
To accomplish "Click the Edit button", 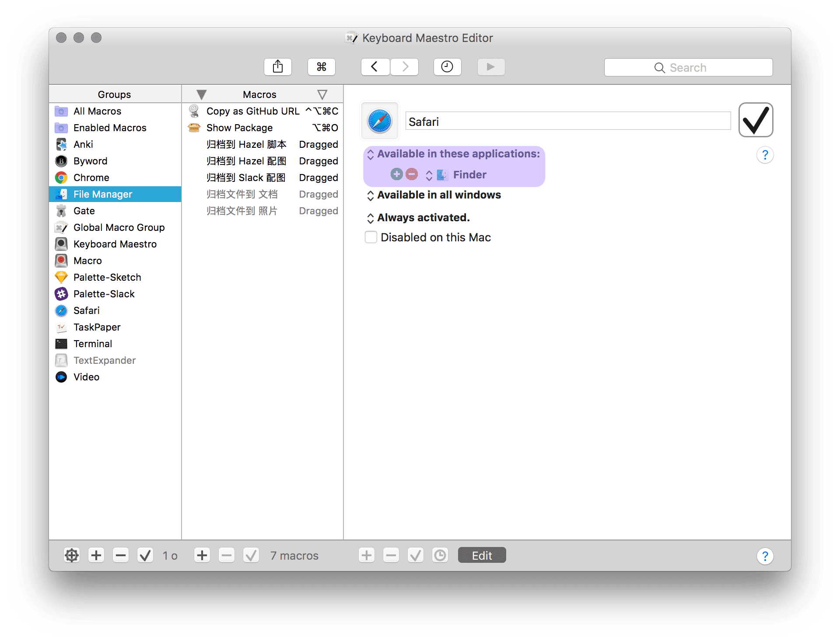I will point(482,555).
